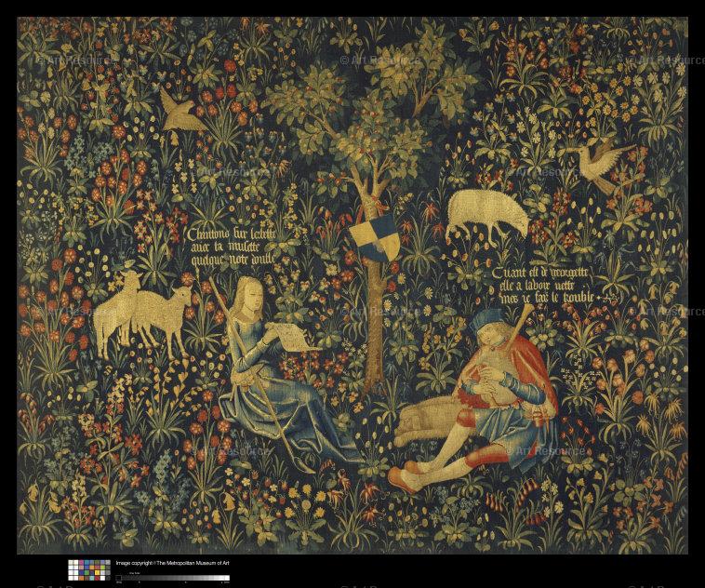Click the blue and yellow shield on the tree
705x588 pixels.
coord(374,237)
